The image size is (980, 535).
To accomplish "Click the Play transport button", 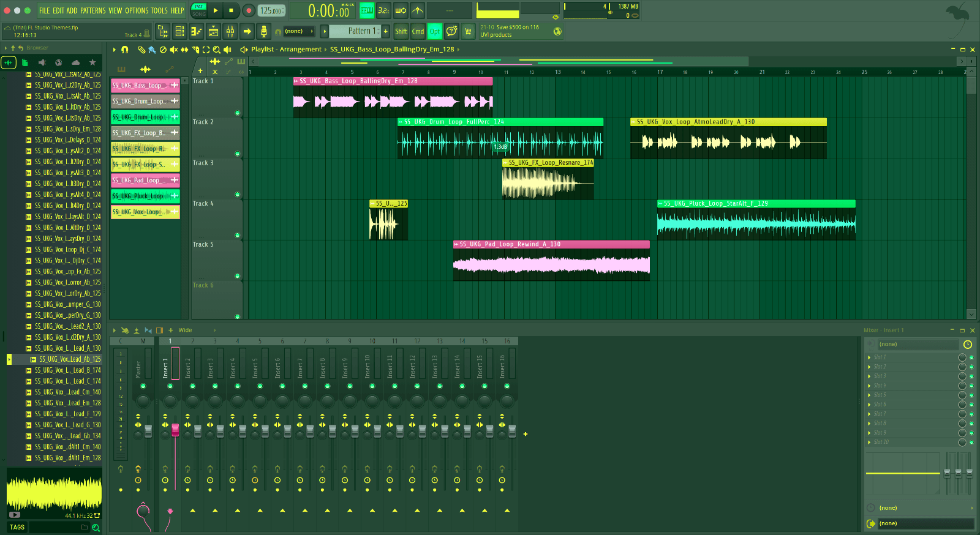I will click(215, 10).
